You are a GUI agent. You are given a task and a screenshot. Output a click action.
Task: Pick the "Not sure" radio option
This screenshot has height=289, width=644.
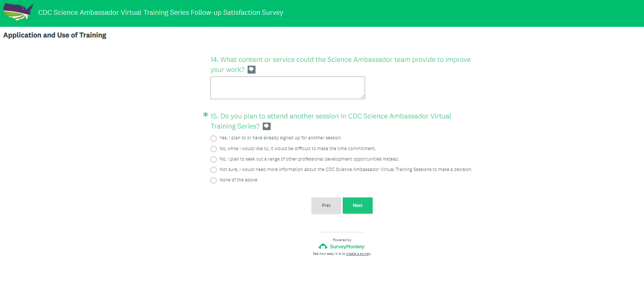214,170
